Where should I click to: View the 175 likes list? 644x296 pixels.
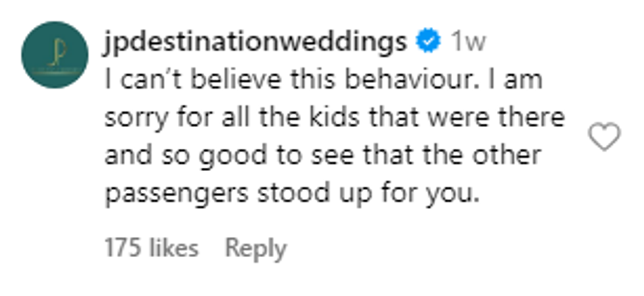coord(151,248)
